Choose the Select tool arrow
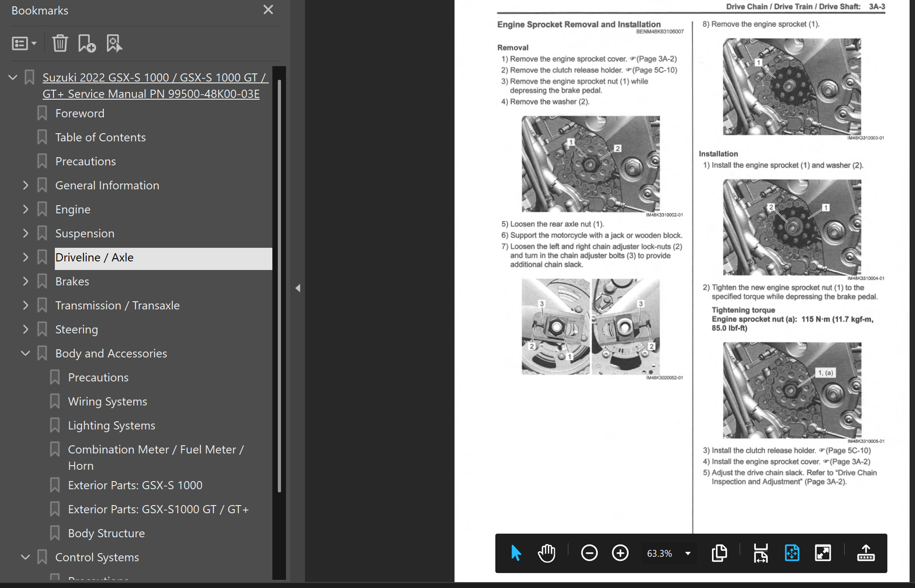Viewport: 915px width, 588px height. [x=516, y=553]
